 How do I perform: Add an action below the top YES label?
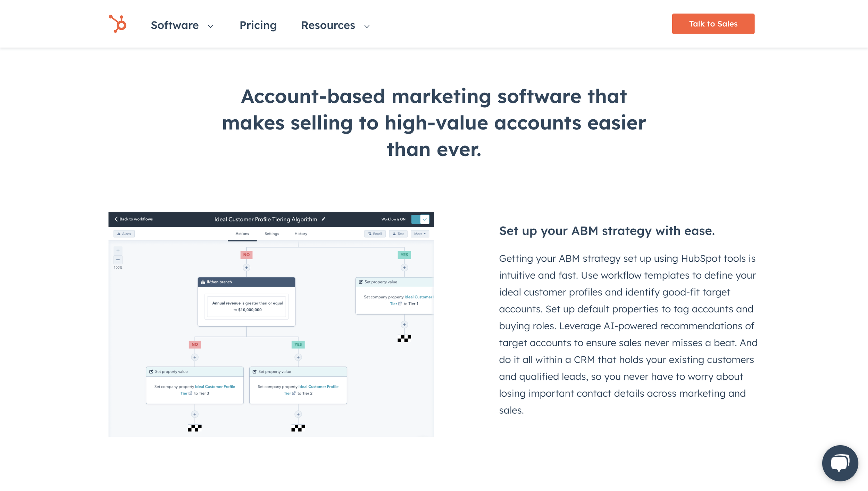click(404, 268)
